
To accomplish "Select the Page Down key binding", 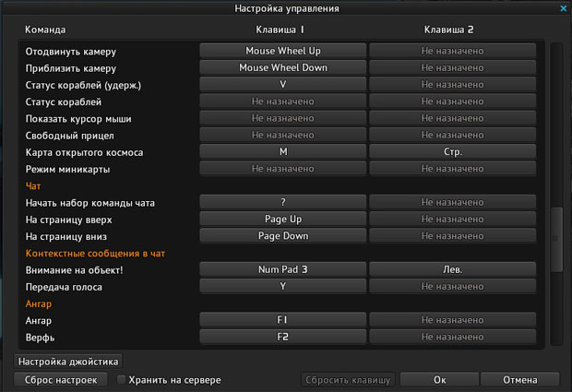I will pos(283,235).
